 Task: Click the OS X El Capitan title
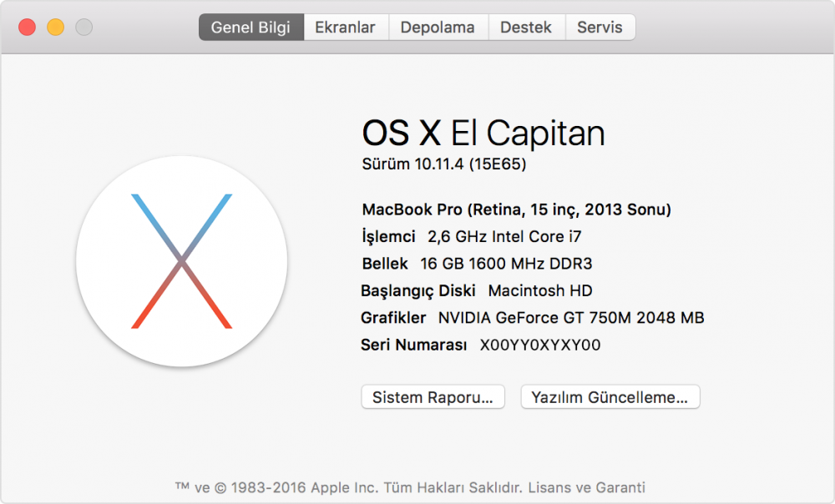[484, 132]
